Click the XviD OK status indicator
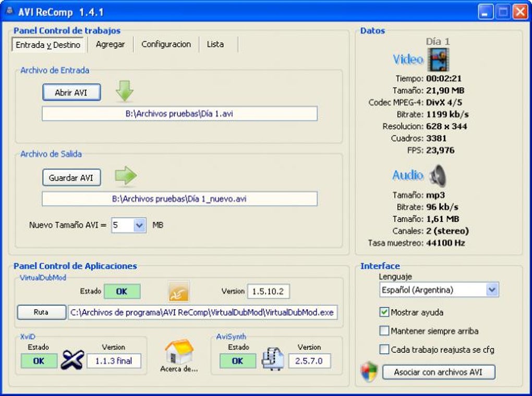This screenshot has width=532, height=396. click(39, 361)
